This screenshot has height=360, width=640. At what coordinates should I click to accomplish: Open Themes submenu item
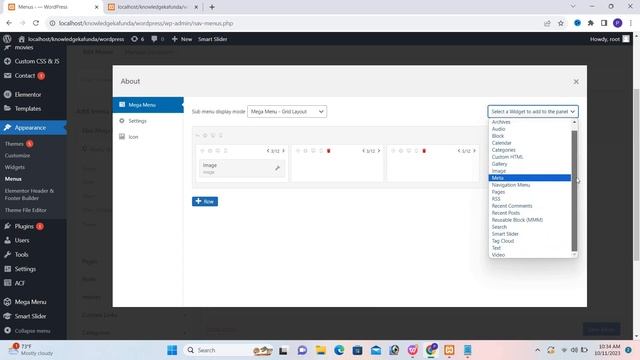click(x=14, y=144)
